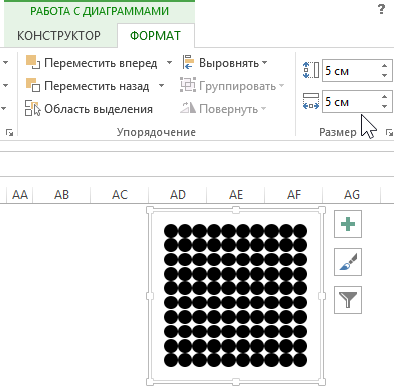Click the Группировать group icon
Image resolution: width=394 pixels, height=387 pixels.
click(x=188, y=85)
